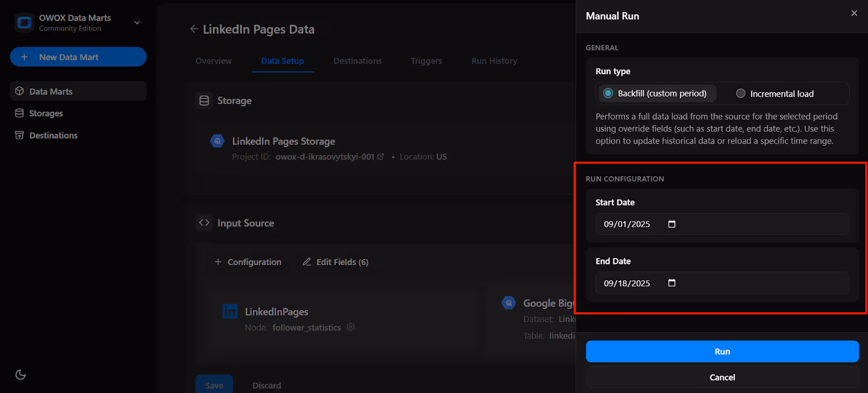
Task: Add a Configuration with plus button
Action: 248,262
